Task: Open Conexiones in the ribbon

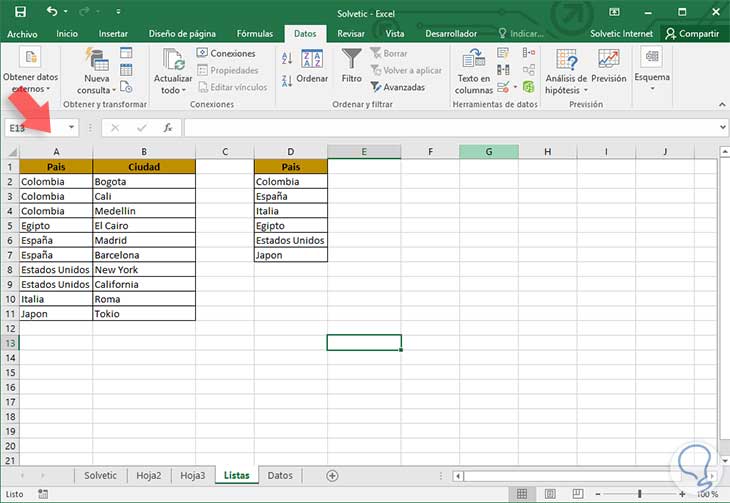Action: [x=226, y=53]
